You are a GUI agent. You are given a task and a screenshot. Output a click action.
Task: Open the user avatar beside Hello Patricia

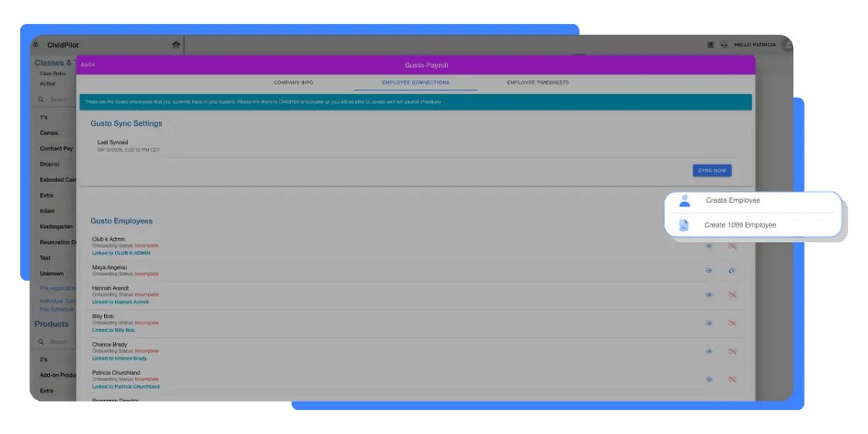click(787, 45)
